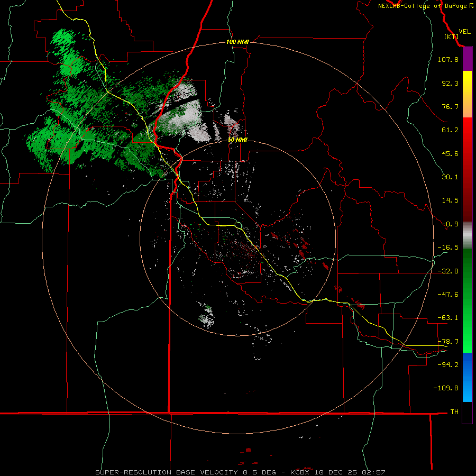Click the TH threshold label
The height and width of the screenshot is (476, 476).
click(x=454, y=411)
